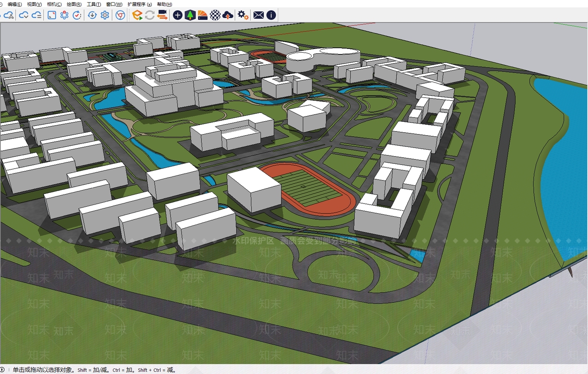Click the cloud upload arrow icon
The image size is (588, 374).
pos(228,15)
